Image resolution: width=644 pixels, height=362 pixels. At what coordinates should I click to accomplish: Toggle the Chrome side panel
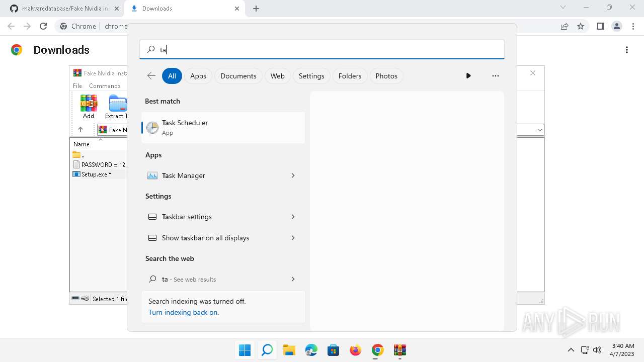click(600, 26)
